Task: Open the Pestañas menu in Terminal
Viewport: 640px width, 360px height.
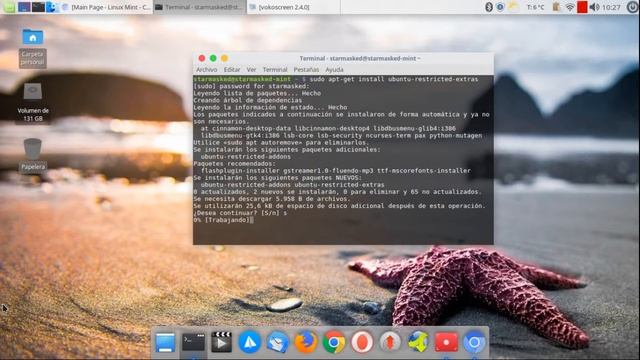Action: [306, 70]
